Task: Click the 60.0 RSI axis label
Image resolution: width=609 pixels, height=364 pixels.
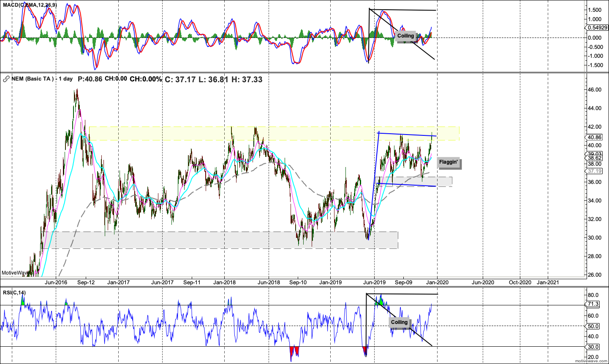Action: pyautogui.click(x=593, y=316)
